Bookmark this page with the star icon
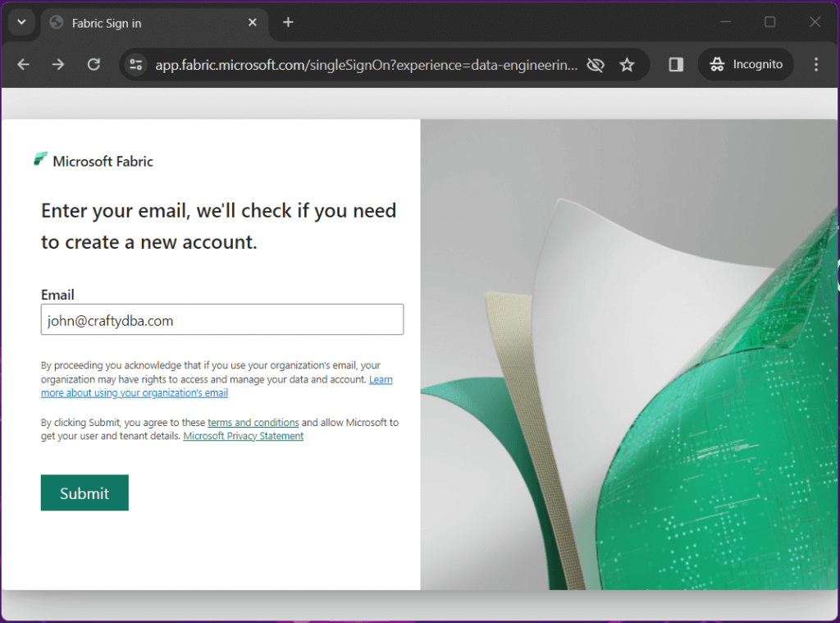This screenshot has width=840, height=623. (x=627, y=65)
